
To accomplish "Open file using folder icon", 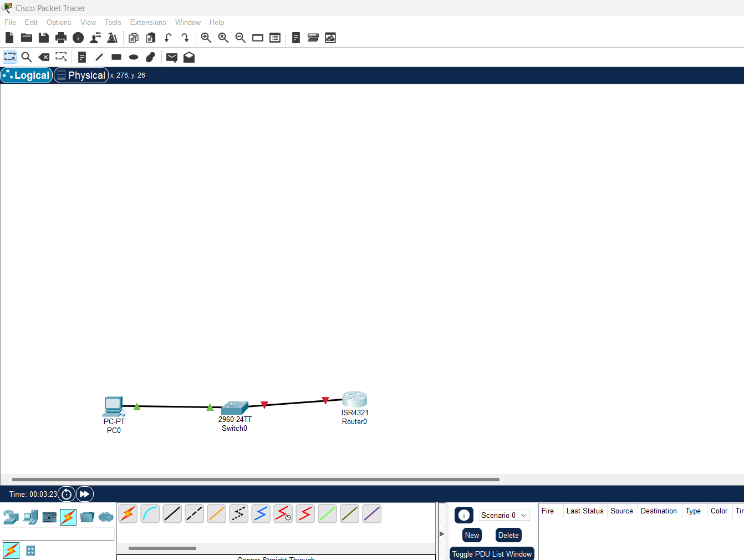I will (27, 38).
